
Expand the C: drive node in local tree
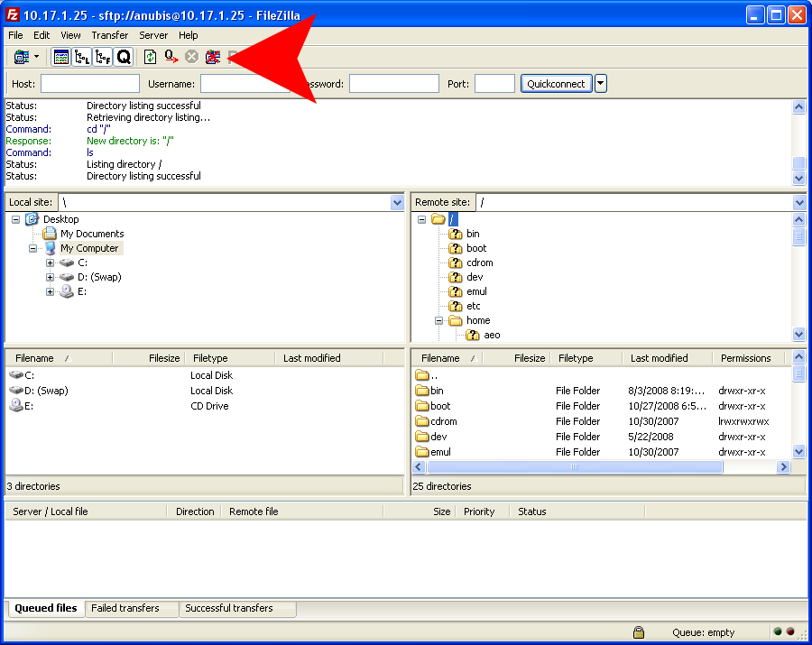[x=51, y=263]
